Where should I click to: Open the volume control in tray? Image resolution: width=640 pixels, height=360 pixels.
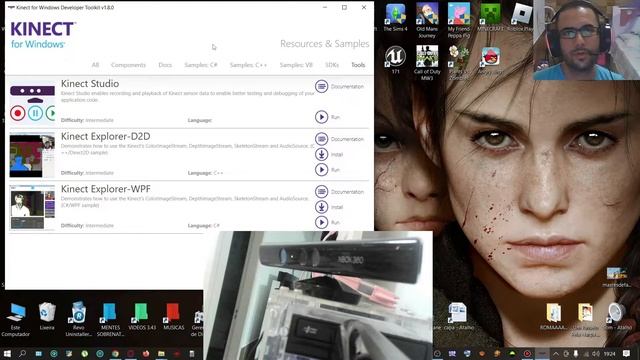[x=596, y=353]
